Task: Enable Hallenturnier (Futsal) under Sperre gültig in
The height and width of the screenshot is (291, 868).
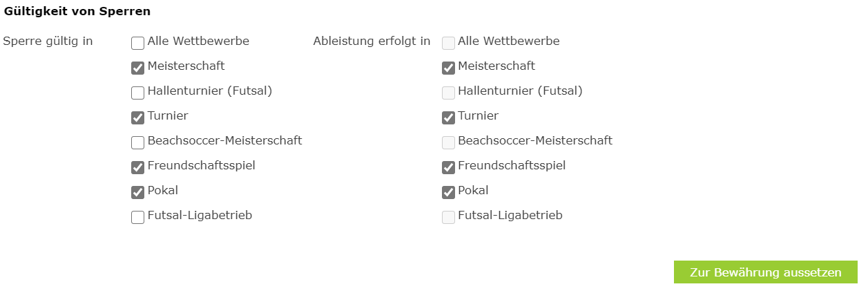Action: coord(137,93)
